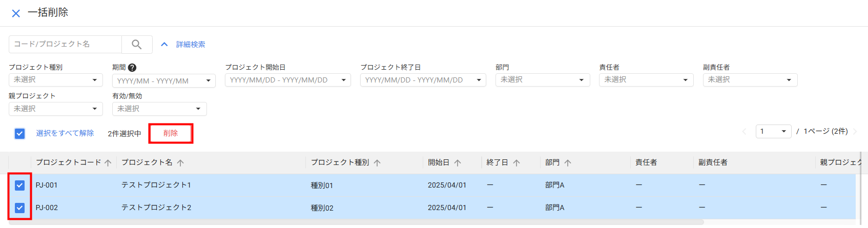868x228 pixels.
Task: Open the プロジェクト種別 filter dropdown
Action: click(x=55, y=80)
